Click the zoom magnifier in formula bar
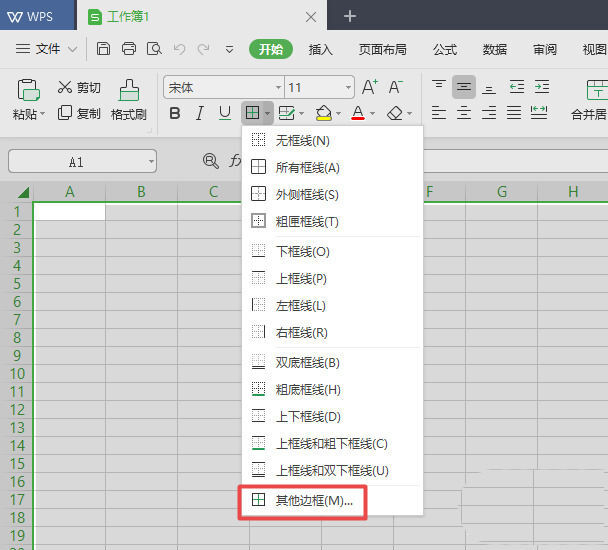Screen dimensions: 608x550 tap(211, 161)
